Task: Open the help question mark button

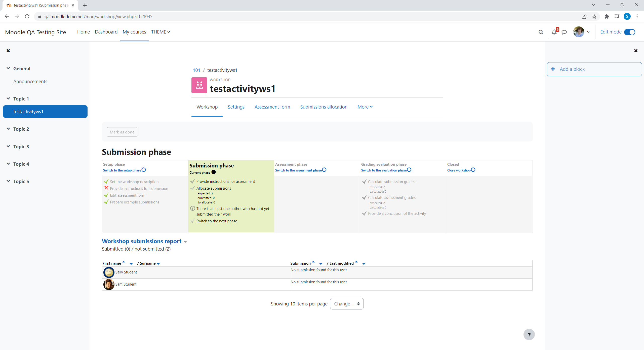Action: [x=529, y=335]
